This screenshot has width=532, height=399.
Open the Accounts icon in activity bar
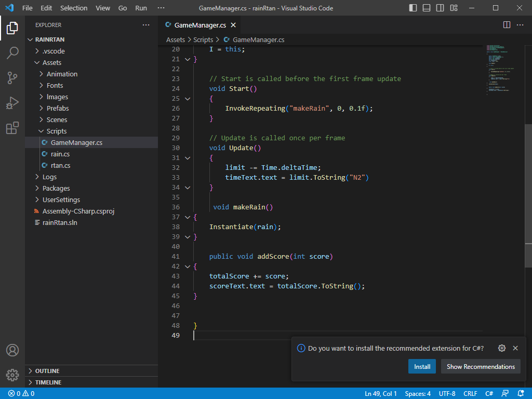[12, 350]
